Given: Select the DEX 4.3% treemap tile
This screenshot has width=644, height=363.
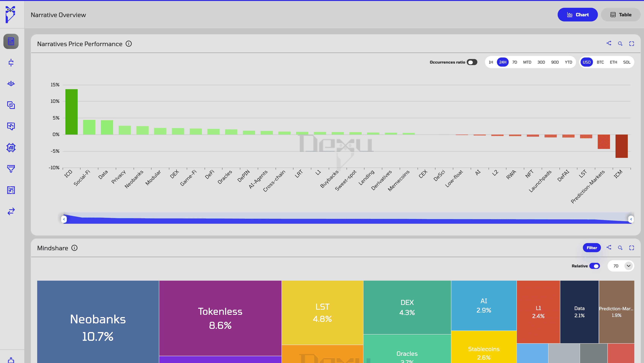Looking at the screenshot, I should point(407,307).
